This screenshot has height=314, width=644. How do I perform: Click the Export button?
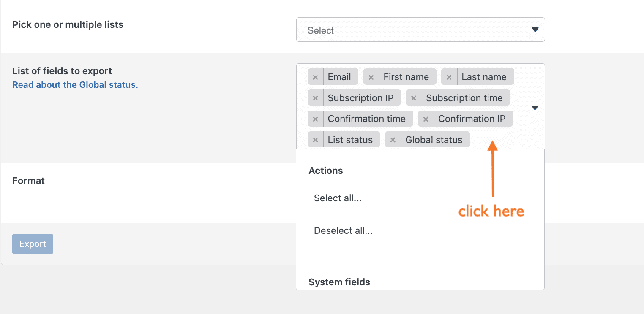click(x=33, y=244)
